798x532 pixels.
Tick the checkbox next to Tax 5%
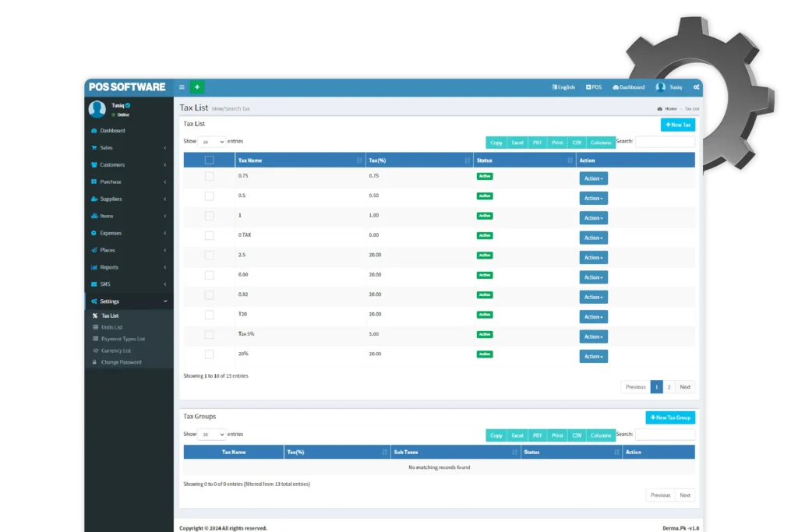tap(209, 334)
